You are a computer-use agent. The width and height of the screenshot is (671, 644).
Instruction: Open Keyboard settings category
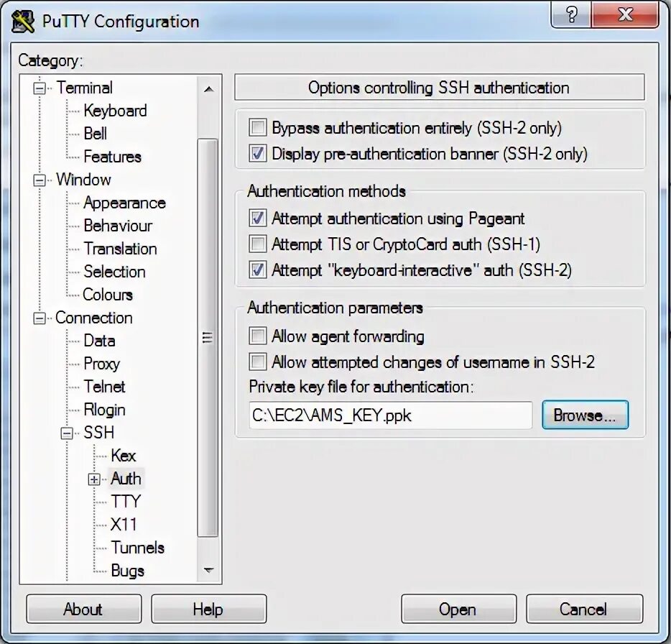tap(115, 111)
